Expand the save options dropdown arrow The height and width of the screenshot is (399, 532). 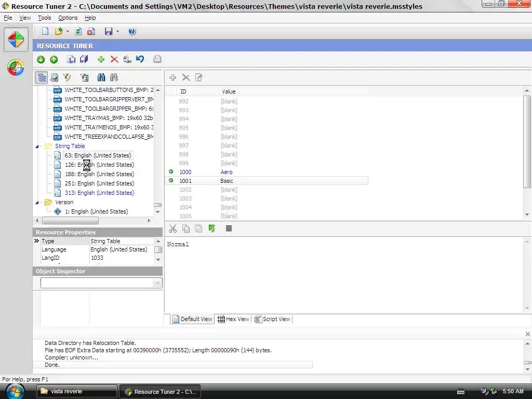coord(117,32)
